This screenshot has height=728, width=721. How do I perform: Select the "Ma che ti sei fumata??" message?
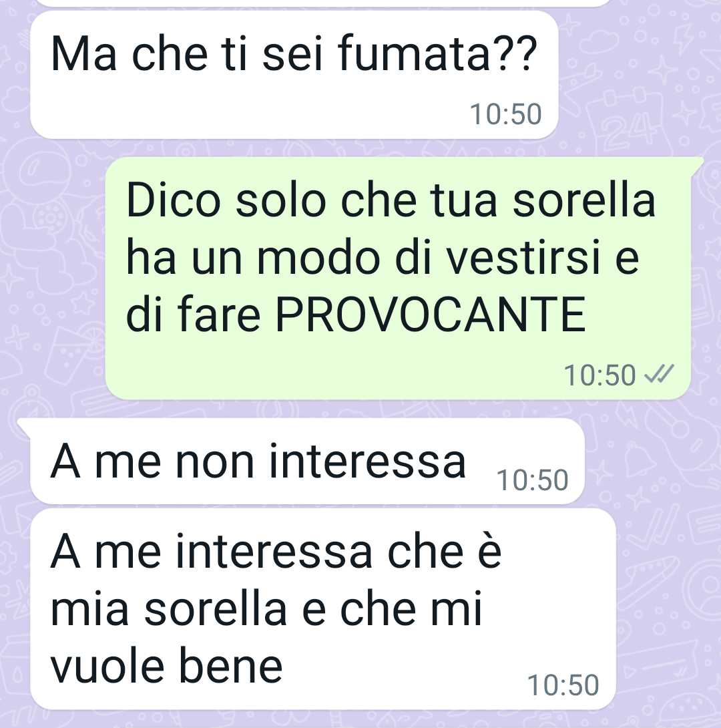294,74
